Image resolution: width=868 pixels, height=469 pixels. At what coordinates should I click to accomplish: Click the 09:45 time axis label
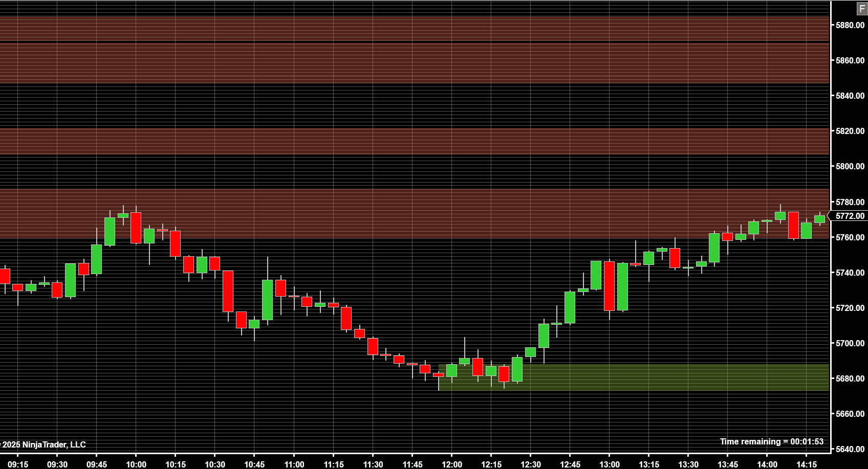tap(97, 464)
